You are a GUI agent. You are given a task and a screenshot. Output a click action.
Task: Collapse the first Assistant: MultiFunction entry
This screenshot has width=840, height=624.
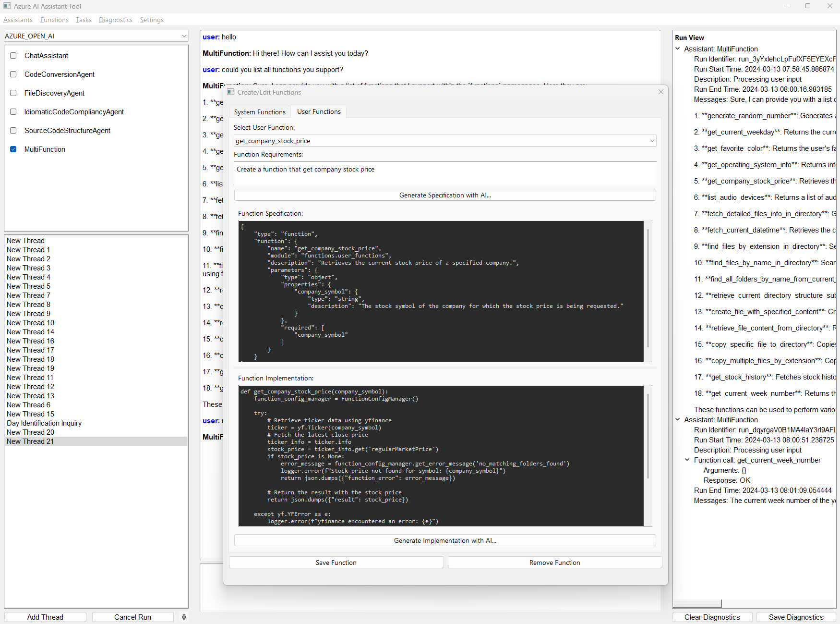pos(678,49)
